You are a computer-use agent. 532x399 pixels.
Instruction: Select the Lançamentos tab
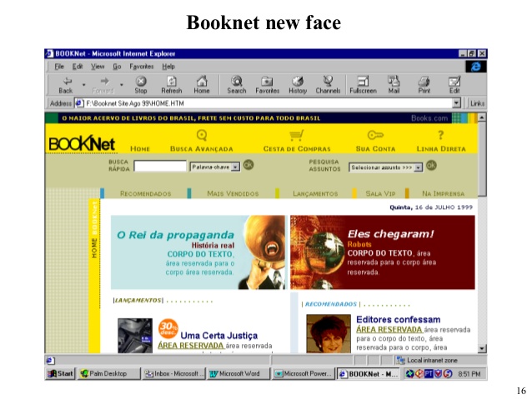[315, 193]
